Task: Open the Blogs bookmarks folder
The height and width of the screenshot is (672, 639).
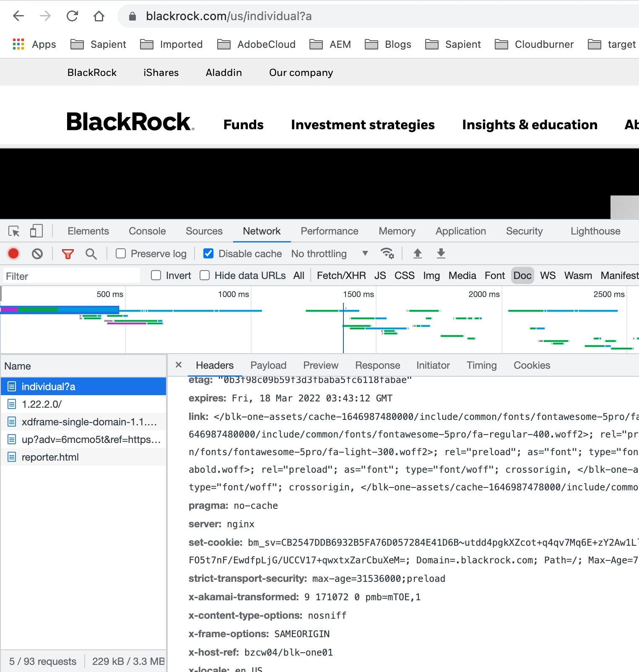Action: pyautogui.click(x=388, y=44)
